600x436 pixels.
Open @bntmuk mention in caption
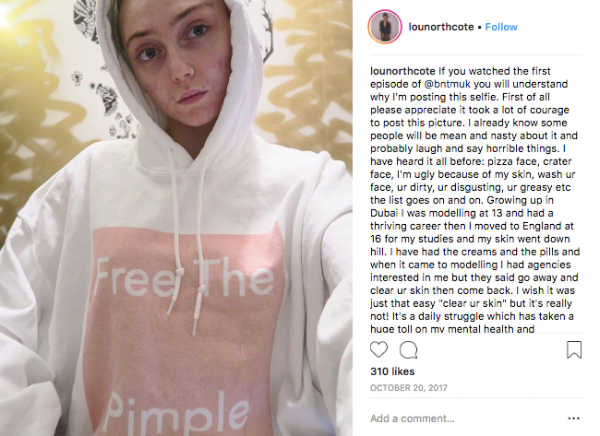tap(447, 84)
